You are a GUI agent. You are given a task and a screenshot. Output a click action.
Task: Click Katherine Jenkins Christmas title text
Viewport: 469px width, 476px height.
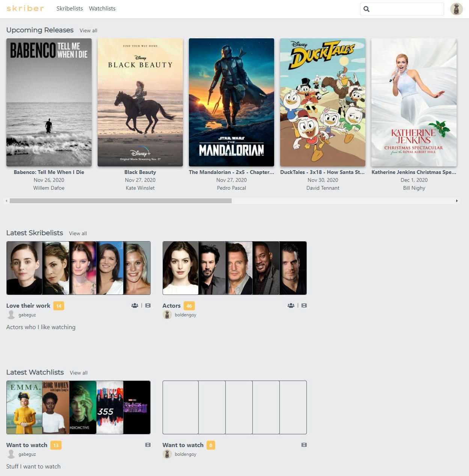[x=414, y=172]
